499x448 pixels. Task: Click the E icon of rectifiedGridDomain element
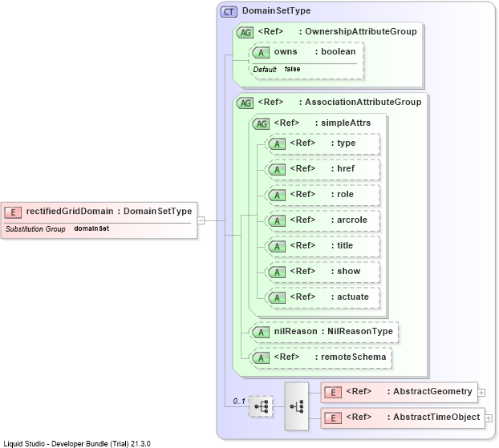pyautogui.click(x=13, y=212)
